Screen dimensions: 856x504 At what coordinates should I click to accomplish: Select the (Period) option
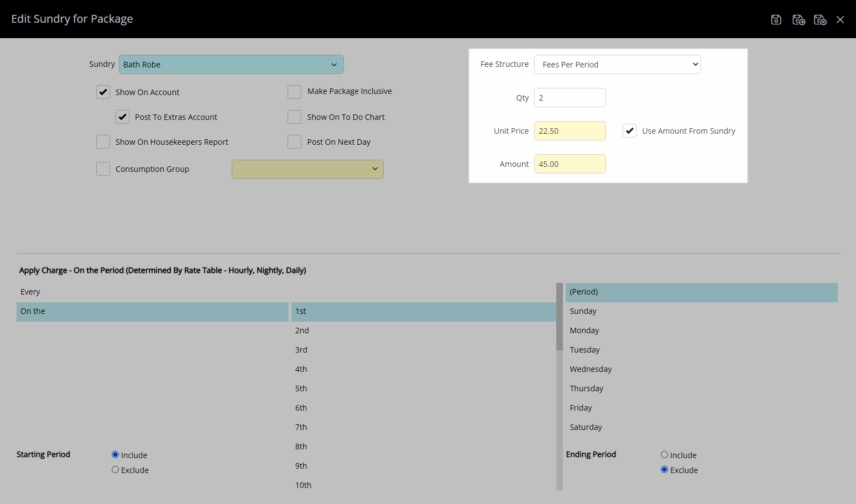click(701, 292)
